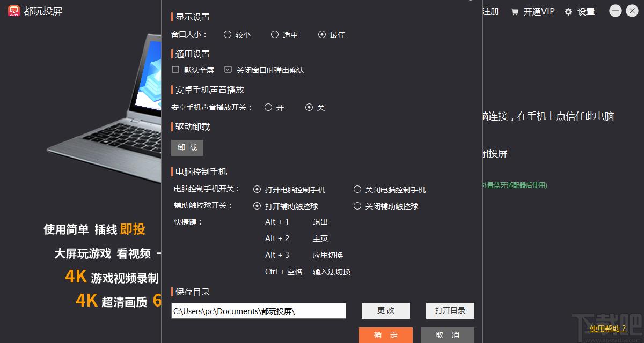This screenshot has height=343, width=644.
Task: Click the 应用切换 text
Action: pyautogui.click(x=328, y=255)
